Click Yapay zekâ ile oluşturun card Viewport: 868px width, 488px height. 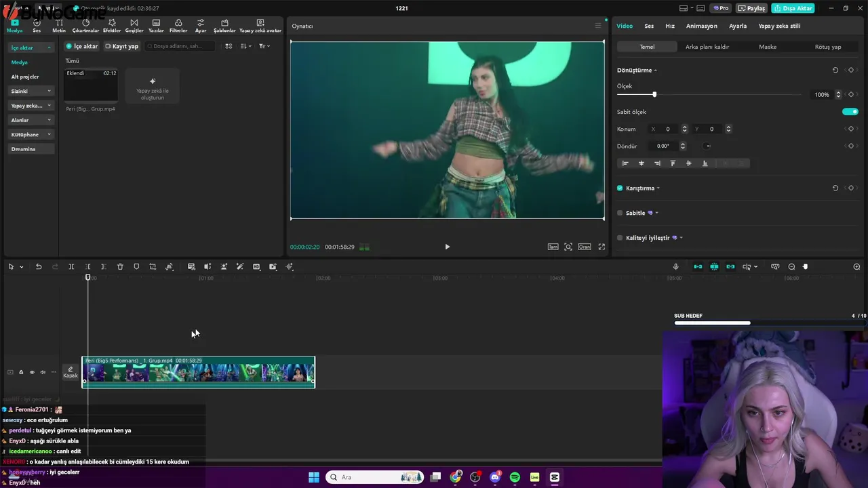point(153,86)
